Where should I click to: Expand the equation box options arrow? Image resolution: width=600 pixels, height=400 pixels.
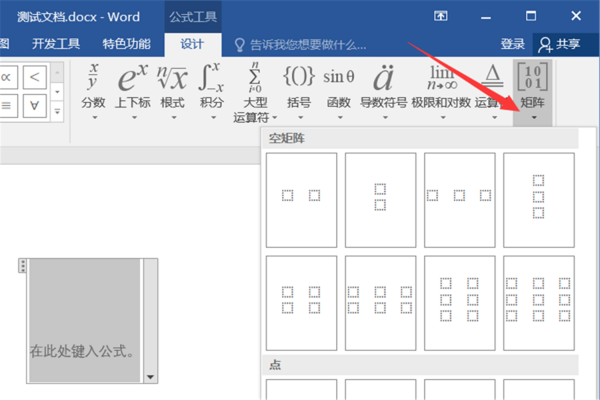[x=151, y=377]
